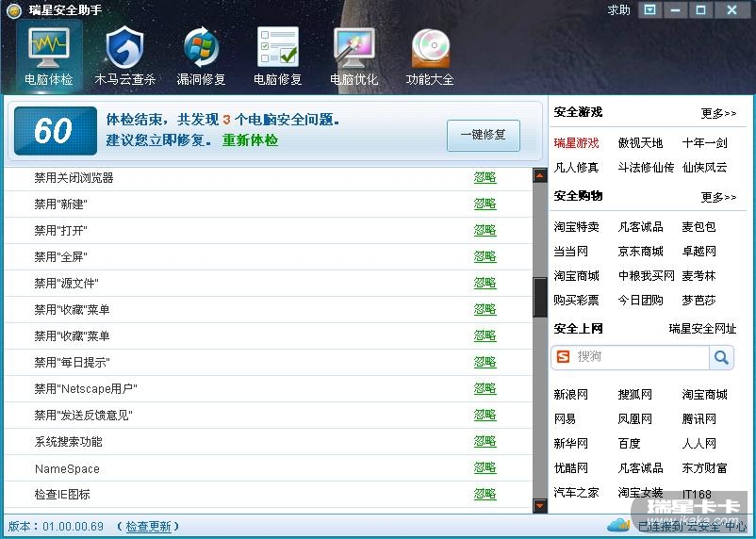756x539 pixels.
Task: Open 更多>> next to 安全购物
Action: pos(719,197)
